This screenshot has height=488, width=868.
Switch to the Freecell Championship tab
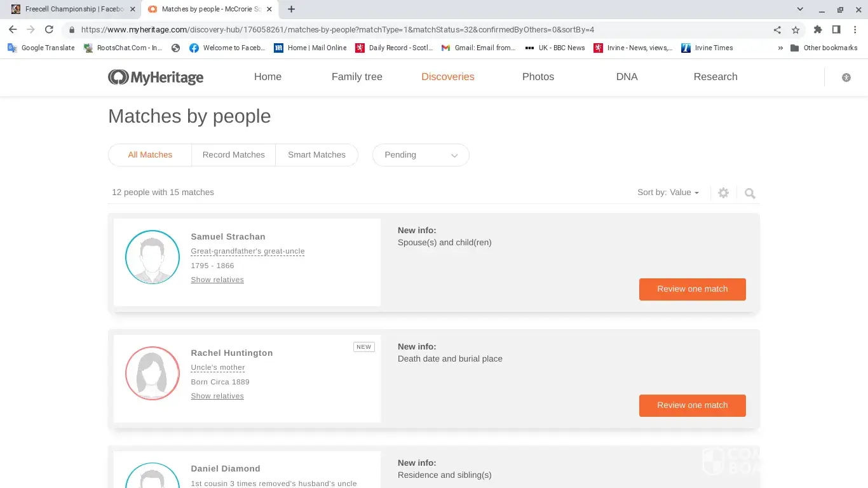pyautogui.click(x=70, y=10)
